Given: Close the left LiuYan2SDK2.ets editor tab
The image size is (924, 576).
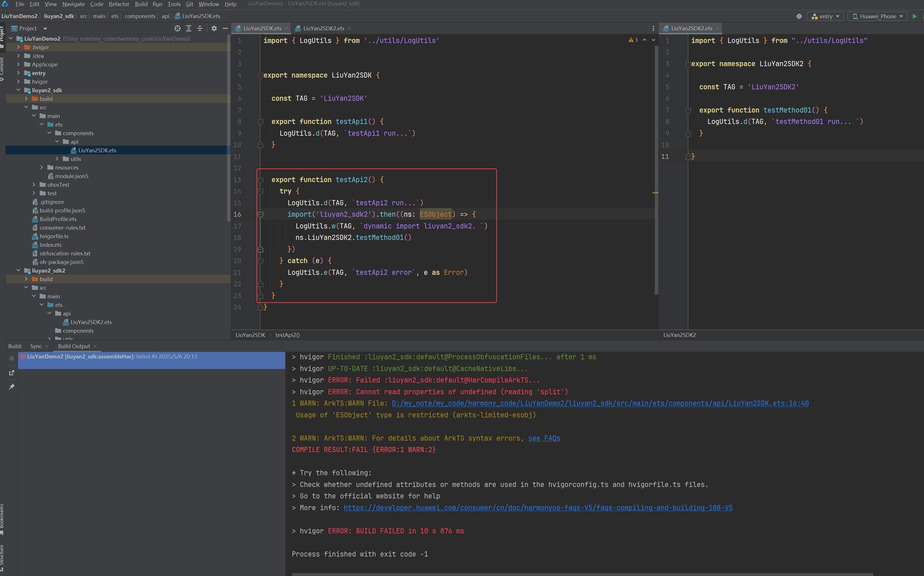Looking at the screenshot, I should (x=349, y=29).
